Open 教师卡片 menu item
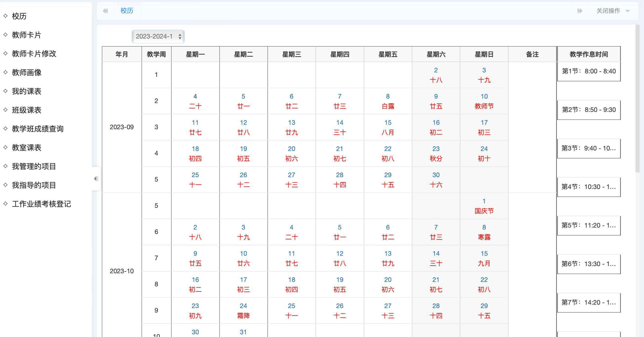The image size is (644, 337). point(26,35)
